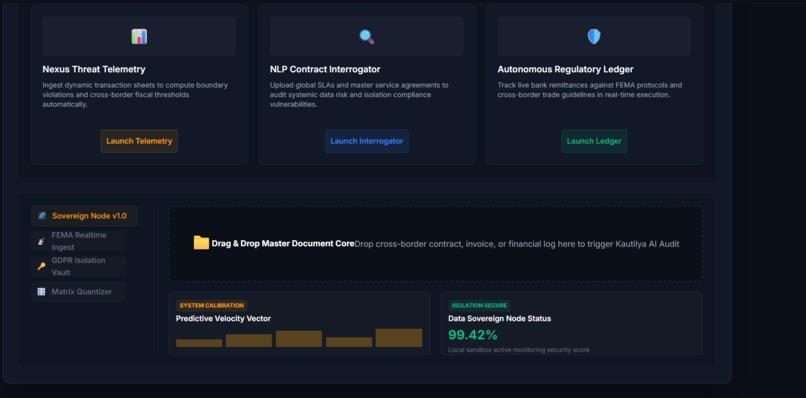The height and width of the screenshot is (398, 806).
Task: Click the yellow folder icon in the drop zone
Action: [x=201, y=243]
